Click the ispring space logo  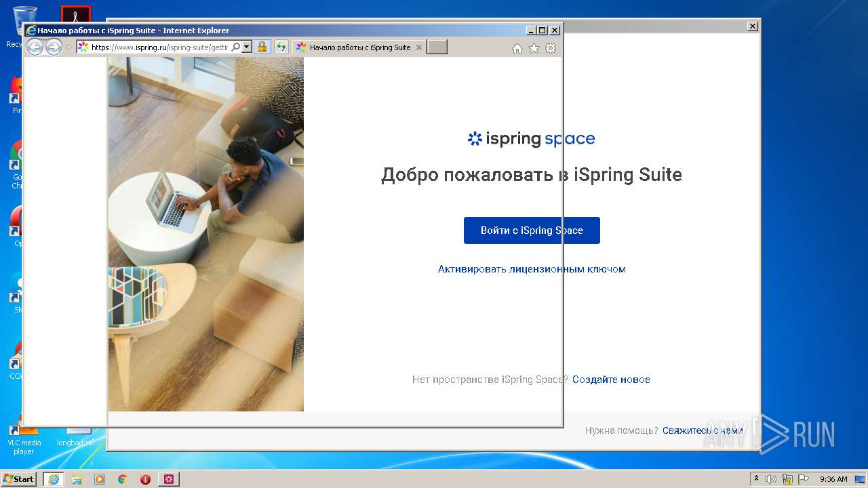531,139
